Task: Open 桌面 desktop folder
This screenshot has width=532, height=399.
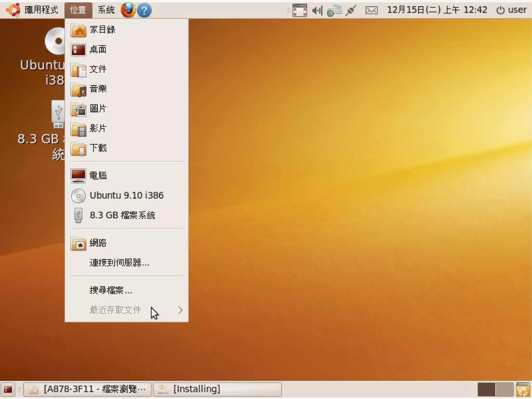Action: pyautogui.click(x=127, y=49)
